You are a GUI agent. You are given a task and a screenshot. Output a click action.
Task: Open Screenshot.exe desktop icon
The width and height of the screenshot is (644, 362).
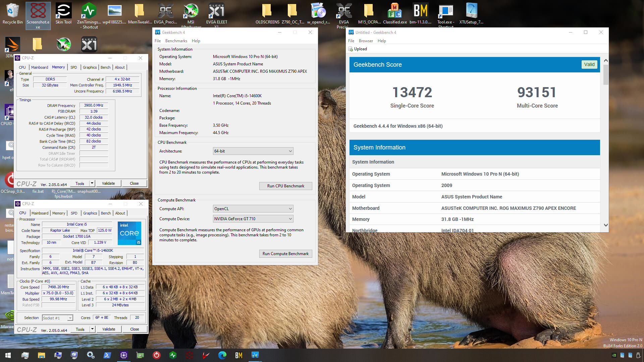point(38,15)
